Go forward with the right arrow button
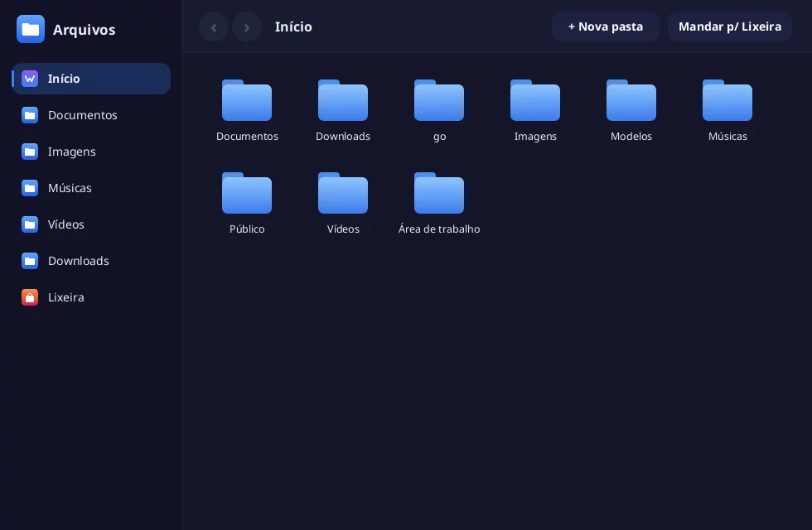Image resolution: width=812 pixels, height=530 pixels. point(247,26)
